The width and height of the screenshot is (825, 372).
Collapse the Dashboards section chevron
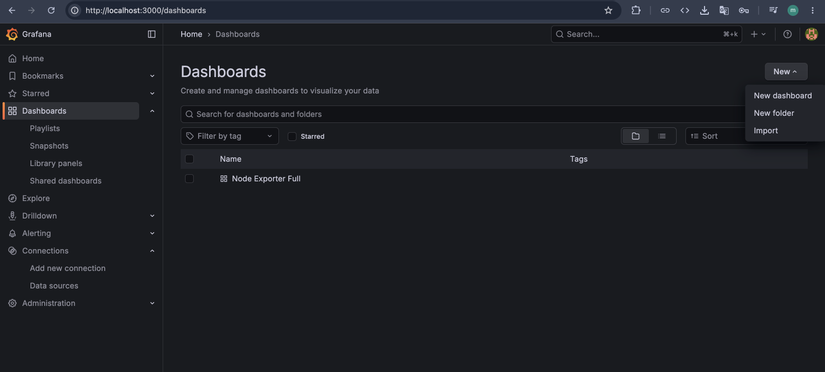152,111
